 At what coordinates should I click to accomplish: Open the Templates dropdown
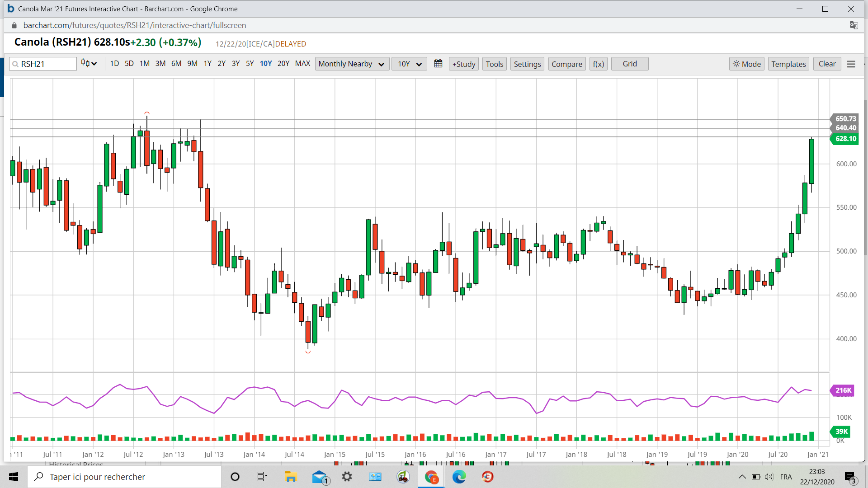click(788, 64)
